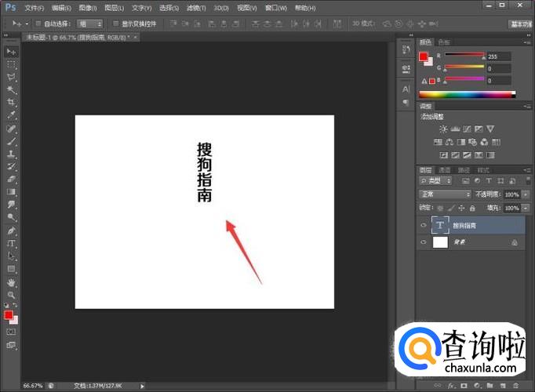Pick the Magic Wand tool
This screenshot has height=392, width=535.
point(11,89)
